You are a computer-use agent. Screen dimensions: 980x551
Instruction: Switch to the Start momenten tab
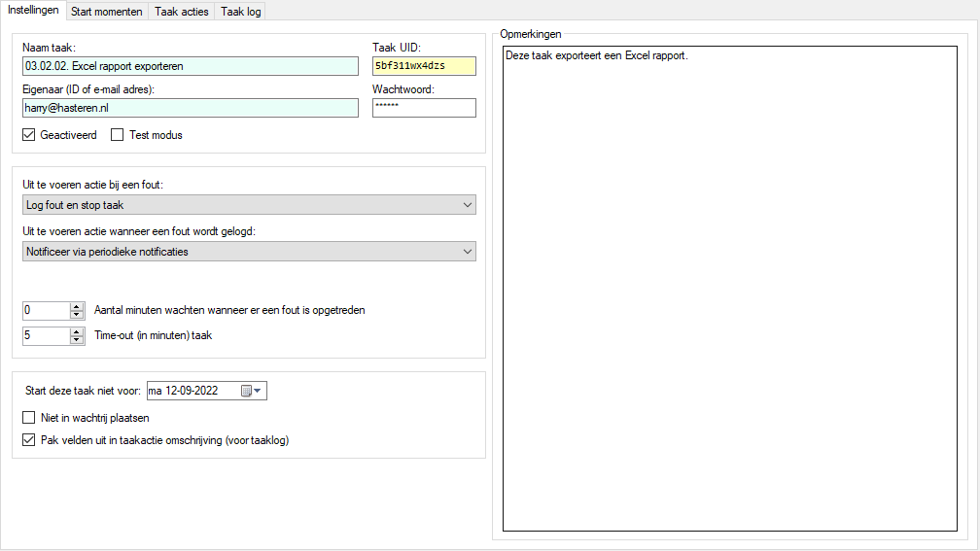coord(107,12)
